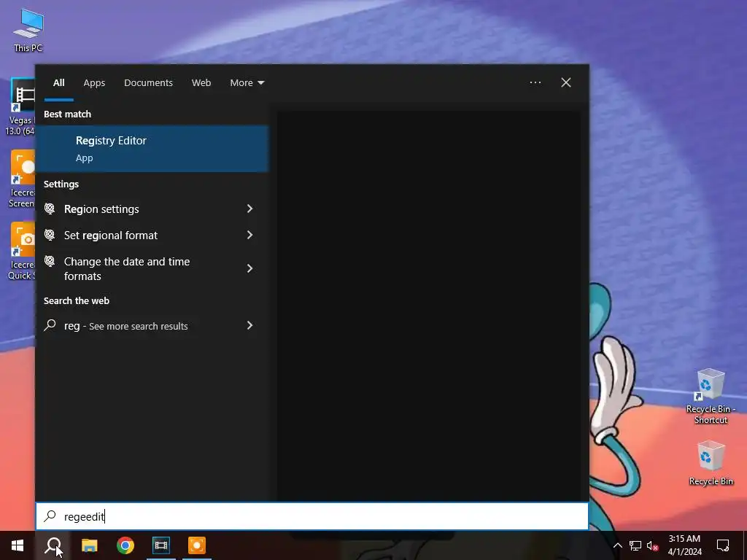Open the More filters dropdown
The image size is (747, 560).
(247, 83)
